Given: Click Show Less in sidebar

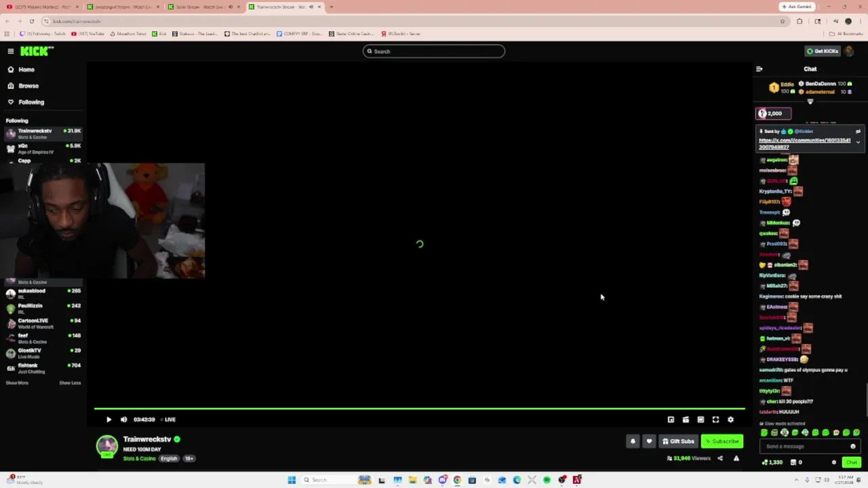Looking at the screenshot, I should coord(70,383).
